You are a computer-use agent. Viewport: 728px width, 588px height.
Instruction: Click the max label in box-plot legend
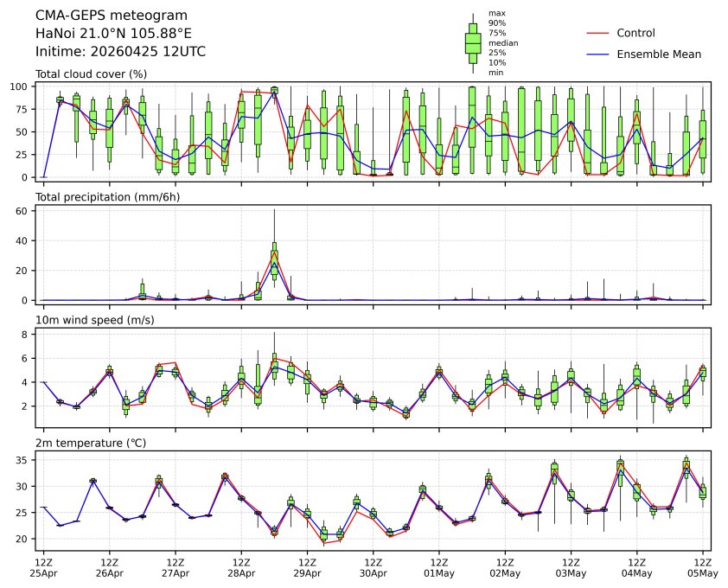[496, 13]
